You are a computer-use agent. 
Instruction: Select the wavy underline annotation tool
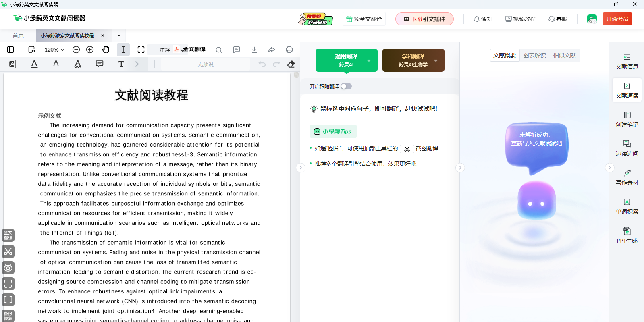coord(78,64)
